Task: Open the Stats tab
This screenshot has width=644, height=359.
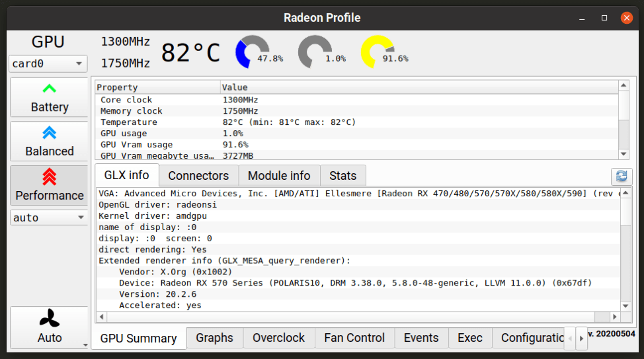Action: (343, 176)
